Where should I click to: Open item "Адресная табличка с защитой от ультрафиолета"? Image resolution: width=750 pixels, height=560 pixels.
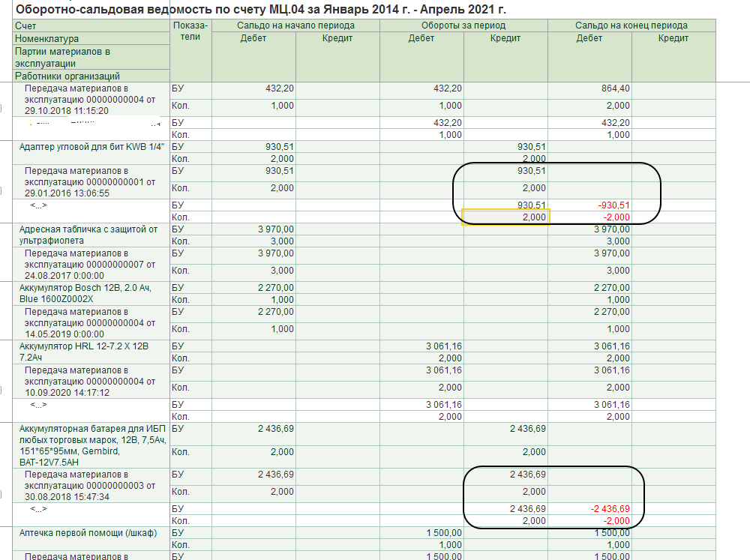[x=88, y=235]
